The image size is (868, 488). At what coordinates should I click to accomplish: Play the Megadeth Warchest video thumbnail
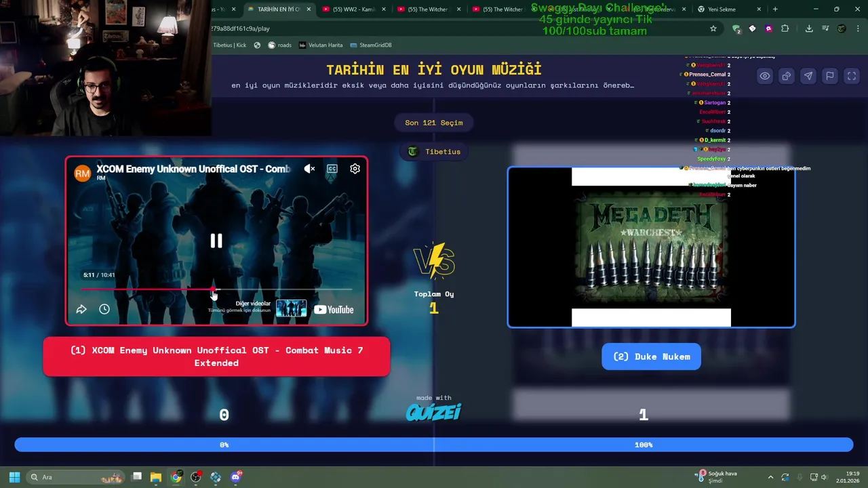(x=651, y=247)
